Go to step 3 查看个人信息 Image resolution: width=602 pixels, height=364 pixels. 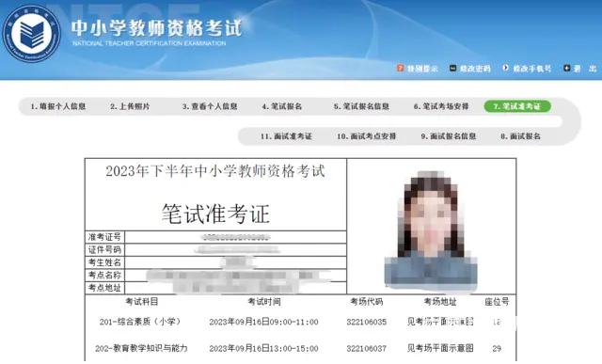[x=210, y=106]
